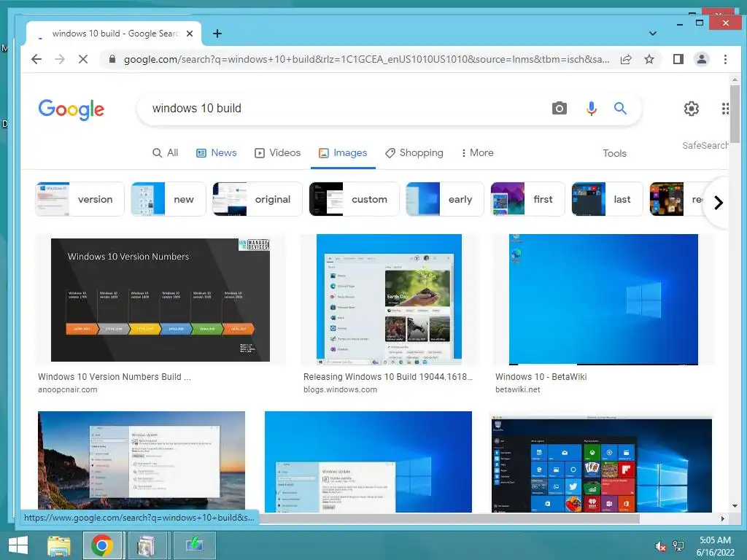Viewport: 747px width, 560px height.
Task: Filter images by original chip
Action: click(258, 199)
